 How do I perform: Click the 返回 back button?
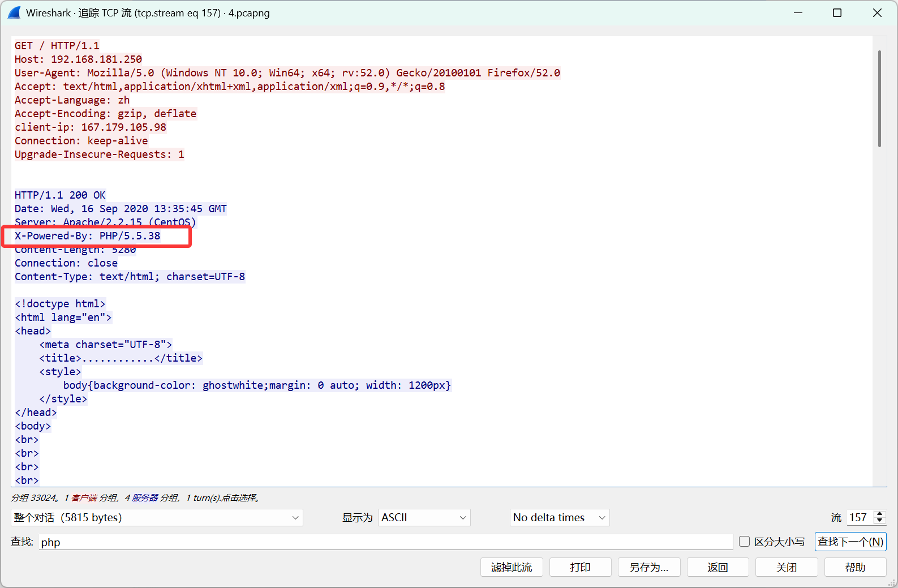click(717, 567)
